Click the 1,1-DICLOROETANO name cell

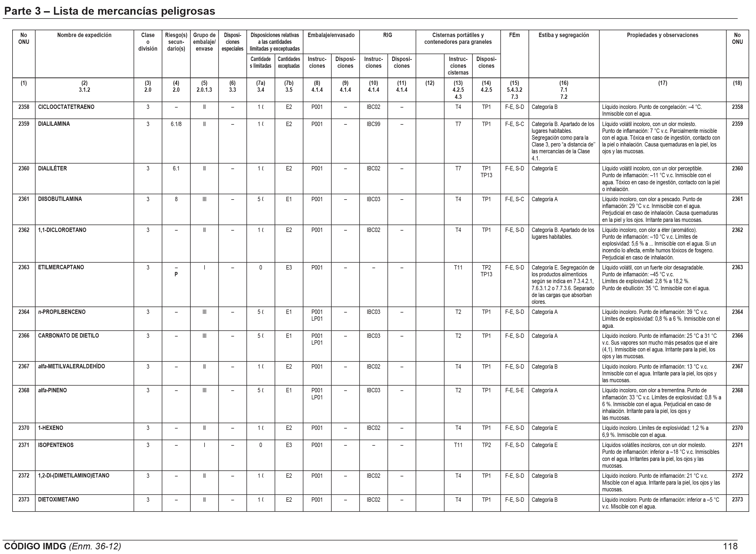[62, 230]
